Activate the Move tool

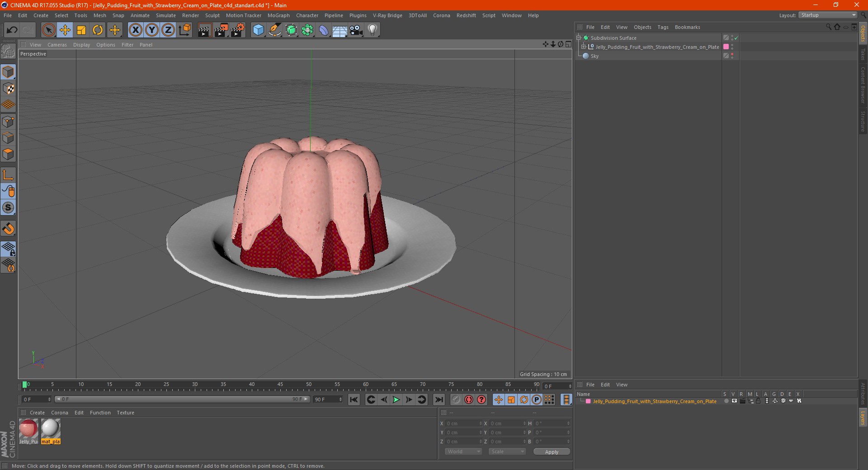click(65, 30)
